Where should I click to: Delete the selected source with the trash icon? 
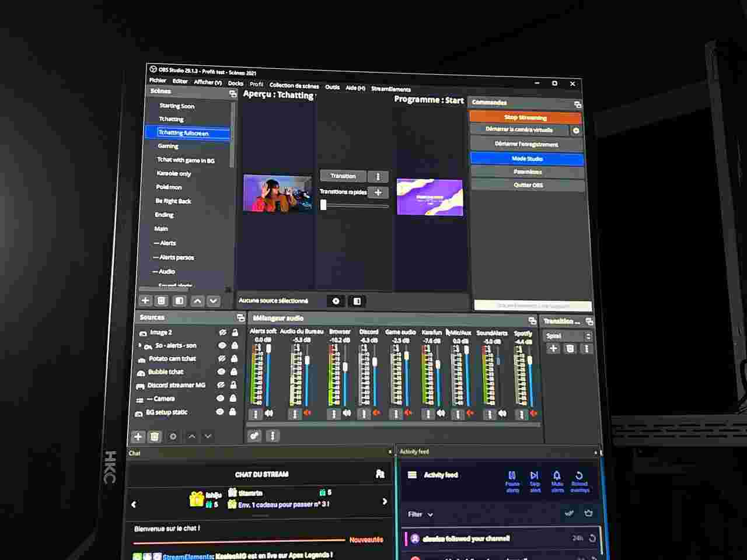tap(155, 436)
